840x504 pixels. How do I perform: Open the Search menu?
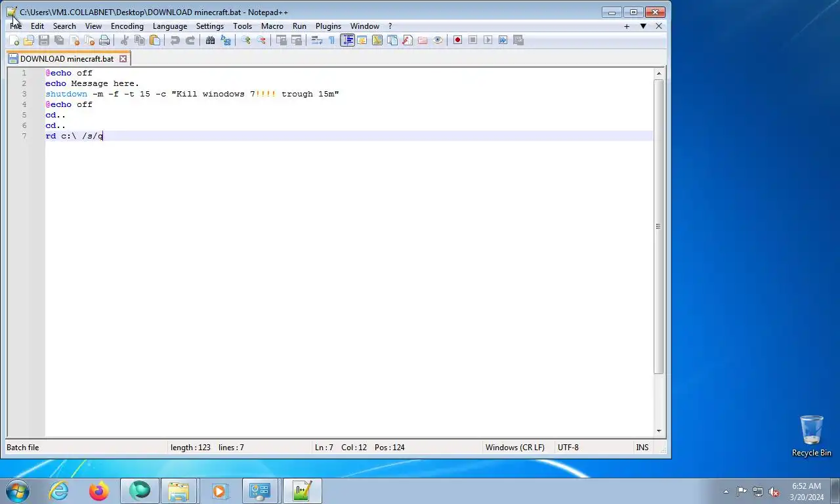click(x=64, y=26)
